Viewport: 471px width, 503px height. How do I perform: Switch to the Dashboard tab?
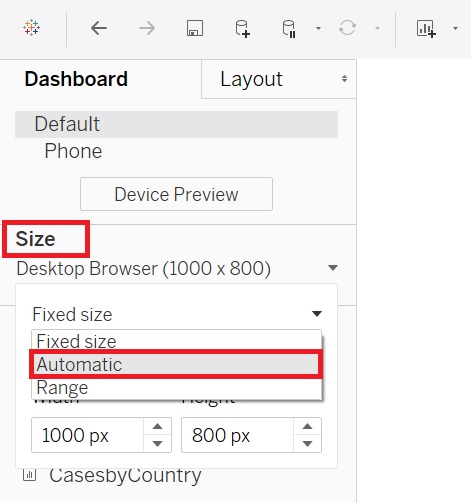[76, 79]
